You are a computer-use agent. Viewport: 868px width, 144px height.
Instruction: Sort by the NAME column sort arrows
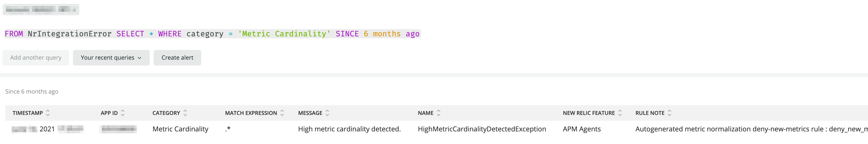[x=438, y=113]
